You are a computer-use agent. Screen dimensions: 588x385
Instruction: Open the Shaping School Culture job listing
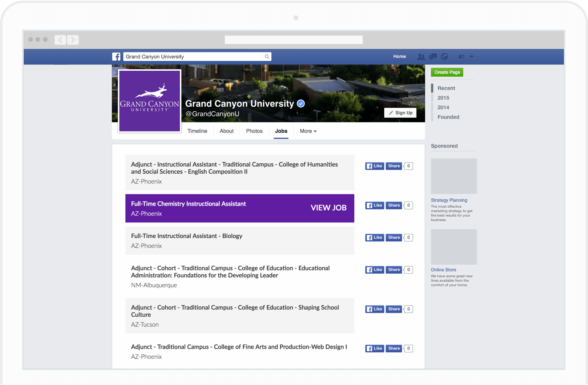tap(240, 316)
